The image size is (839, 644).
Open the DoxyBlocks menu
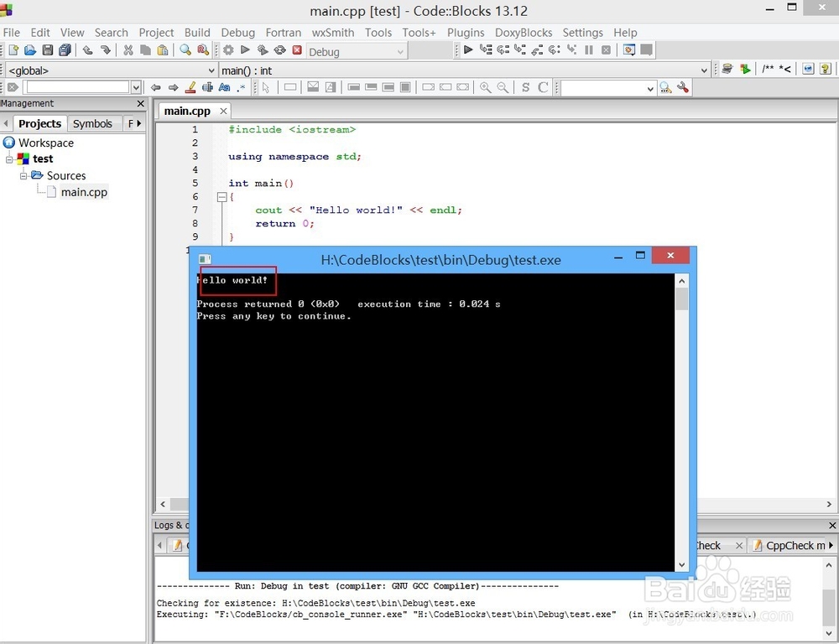tap(524, 33)
